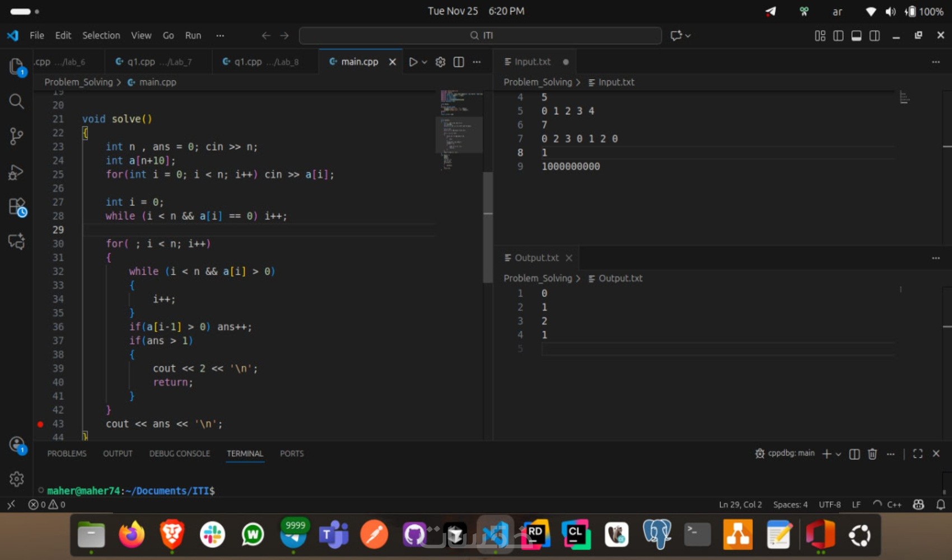This screenshot has height=560, width=952.
Task: Open the Manage gear in activity bar
Action: 16,479
